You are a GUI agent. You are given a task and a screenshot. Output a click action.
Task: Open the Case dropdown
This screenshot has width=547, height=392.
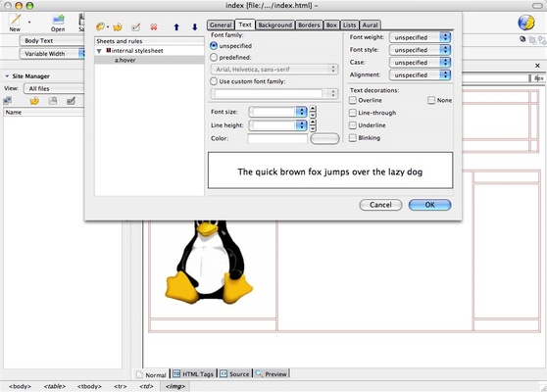[x=420, y=63]
